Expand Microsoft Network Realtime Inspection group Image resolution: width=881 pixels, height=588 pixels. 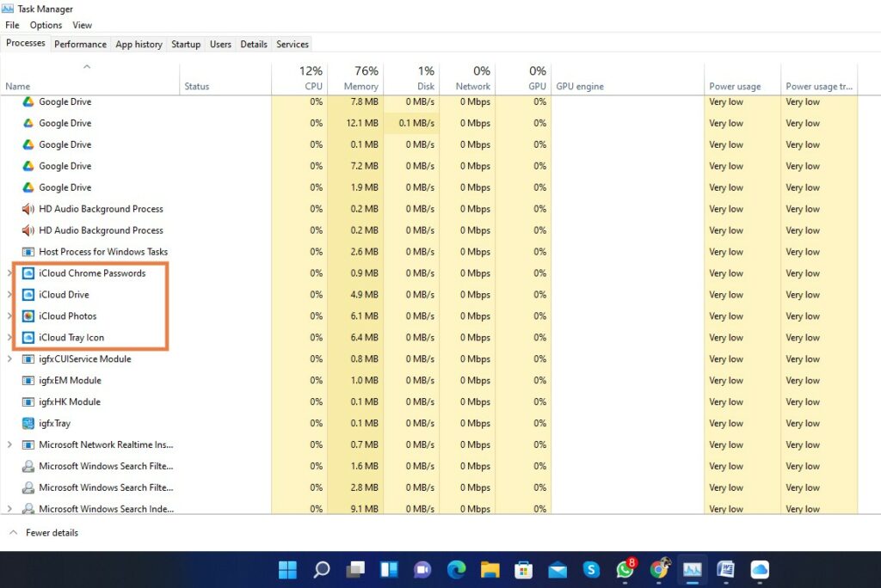point(9,444)
